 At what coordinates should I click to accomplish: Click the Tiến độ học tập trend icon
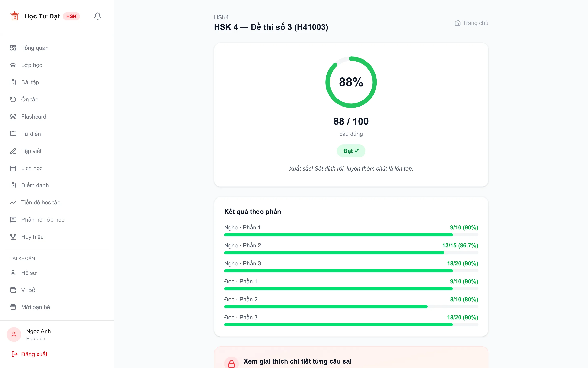(x=13, y=202)
